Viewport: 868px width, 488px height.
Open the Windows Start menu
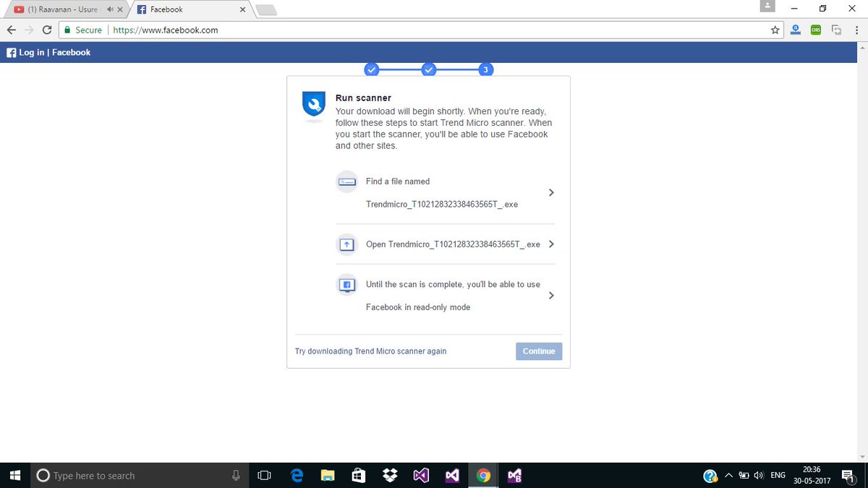coord(14,476)
